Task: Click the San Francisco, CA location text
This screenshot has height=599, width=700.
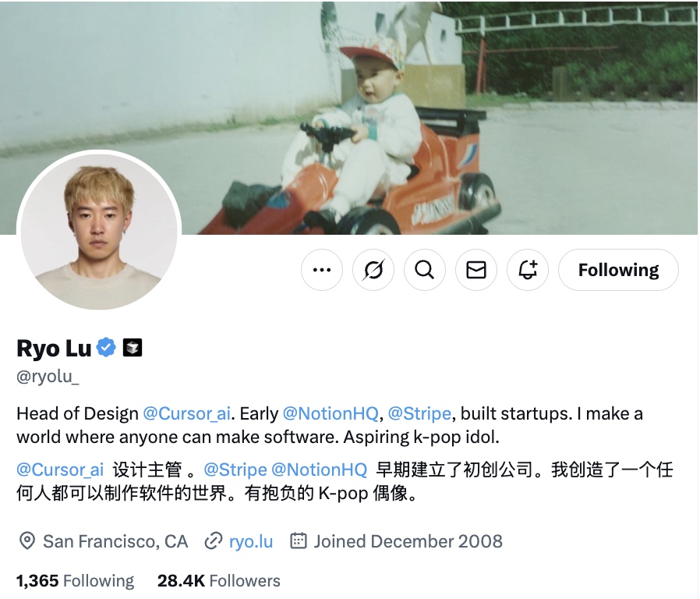Action: [115, 541]
